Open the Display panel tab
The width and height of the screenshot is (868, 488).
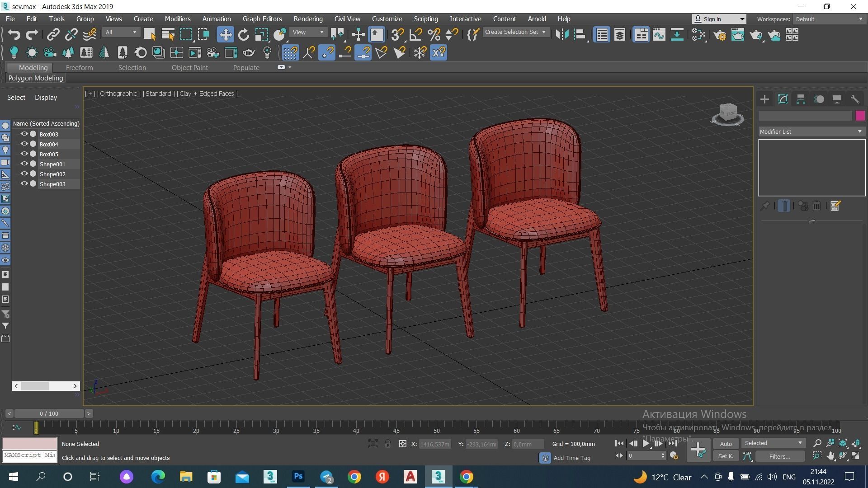[x=837, y=99]
